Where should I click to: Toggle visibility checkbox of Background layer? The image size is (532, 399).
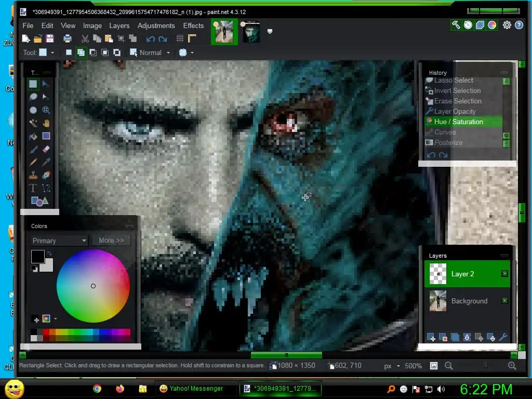tap(504, 300)
